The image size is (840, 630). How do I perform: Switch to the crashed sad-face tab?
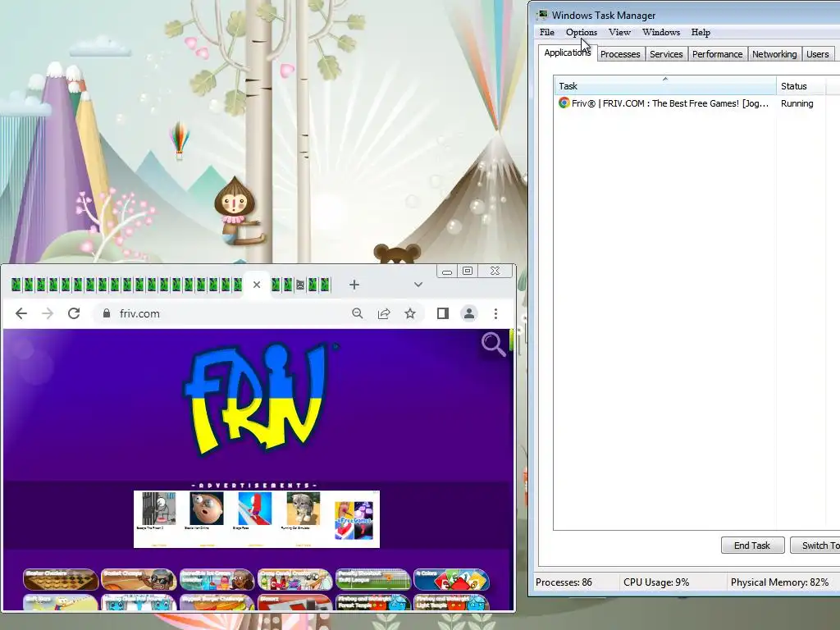[300, 285]
